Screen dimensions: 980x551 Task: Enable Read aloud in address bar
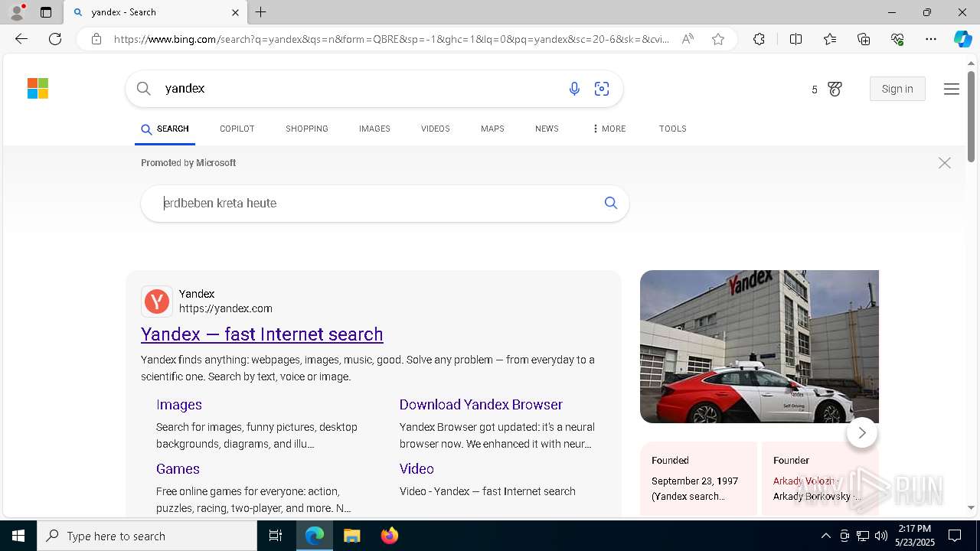688,39
